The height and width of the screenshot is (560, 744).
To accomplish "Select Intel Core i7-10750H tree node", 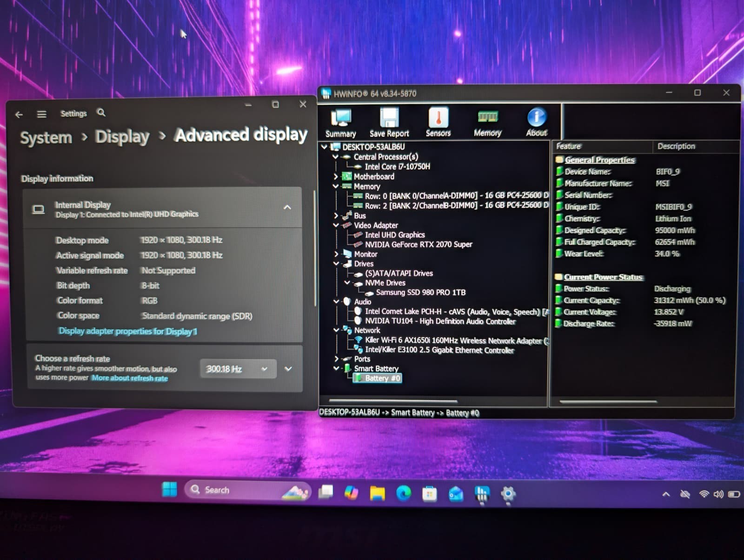I will pos(397,167).
